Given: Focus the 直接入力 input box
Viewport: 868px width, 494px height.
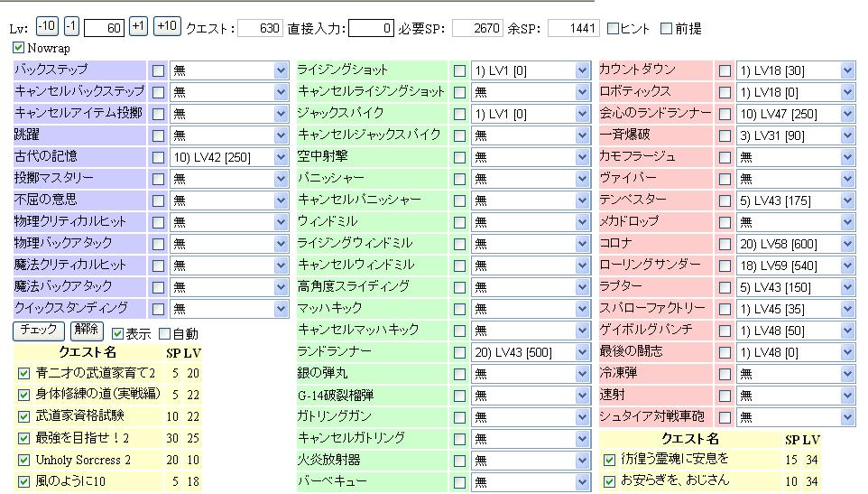Looking at the screenshot, I should [371, 28].
